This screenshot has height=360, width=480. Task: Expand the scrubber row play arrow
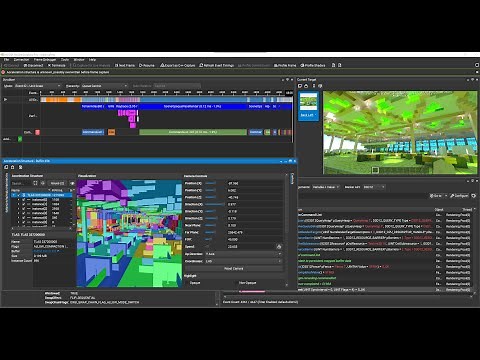[5, 99]
